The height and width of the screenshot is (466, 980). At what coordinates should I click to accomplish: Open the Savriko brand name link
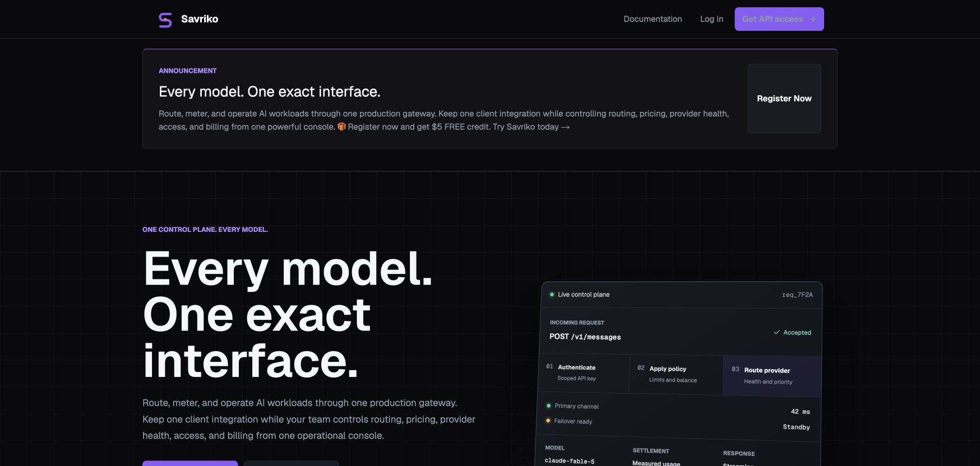pyautogui.click(x=200, y=19)
